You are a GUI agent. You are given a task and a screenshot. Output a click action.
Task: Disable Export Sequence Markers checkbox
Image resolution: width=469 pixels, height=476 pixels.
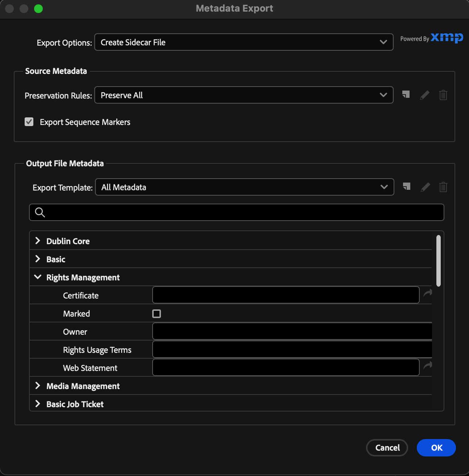(29, 122)
